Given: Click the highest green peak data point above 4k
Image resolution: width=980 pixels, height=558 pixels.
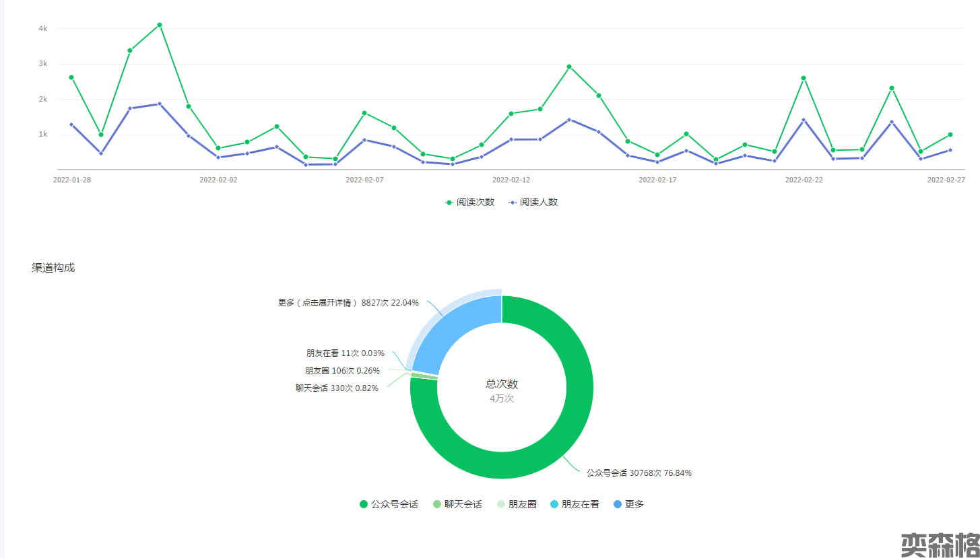Looking at the screenshot, I should click(160, 25).
